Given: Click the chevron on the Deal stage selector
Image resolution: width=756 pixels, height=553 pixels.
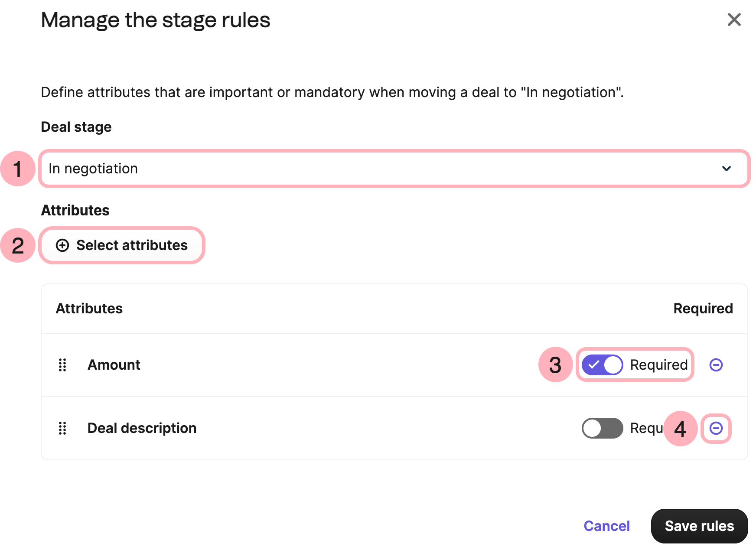Looking at the screenshot, I should point(727,169).
